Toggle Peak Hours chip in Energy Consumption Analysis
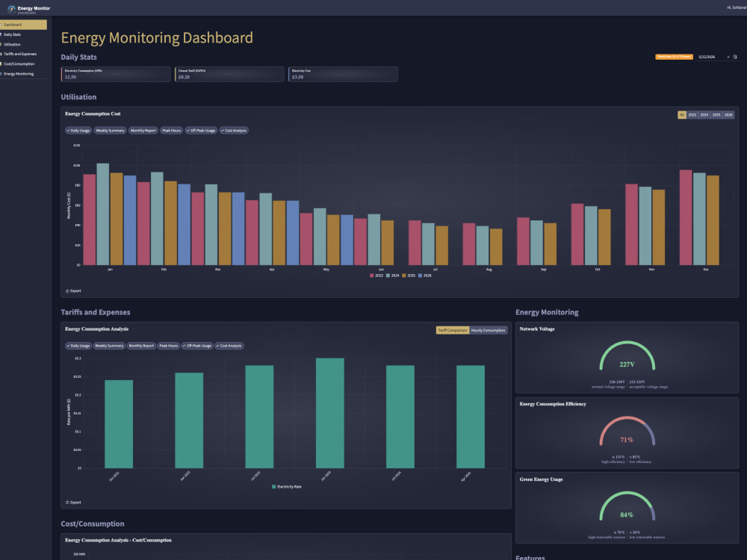The height and width of the screenshot is (560, 747). tap(169, 346)
